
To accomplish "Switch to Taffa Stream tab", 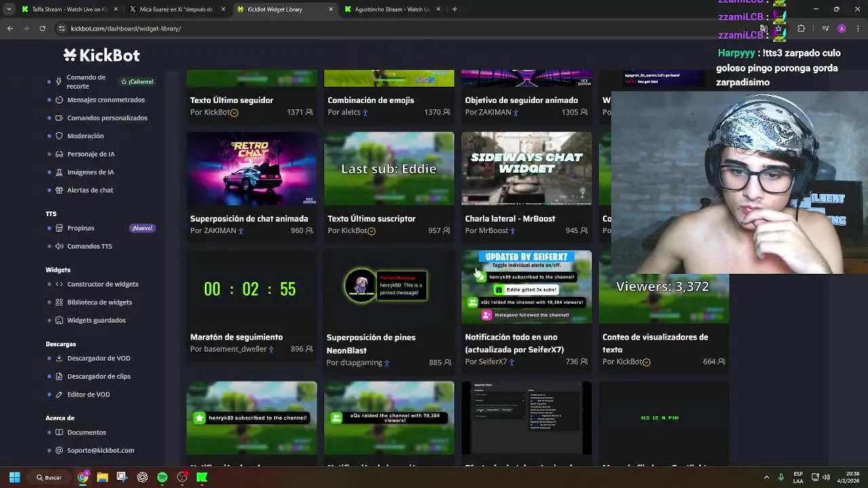I will pyautogui.click(x=69, y=9).
